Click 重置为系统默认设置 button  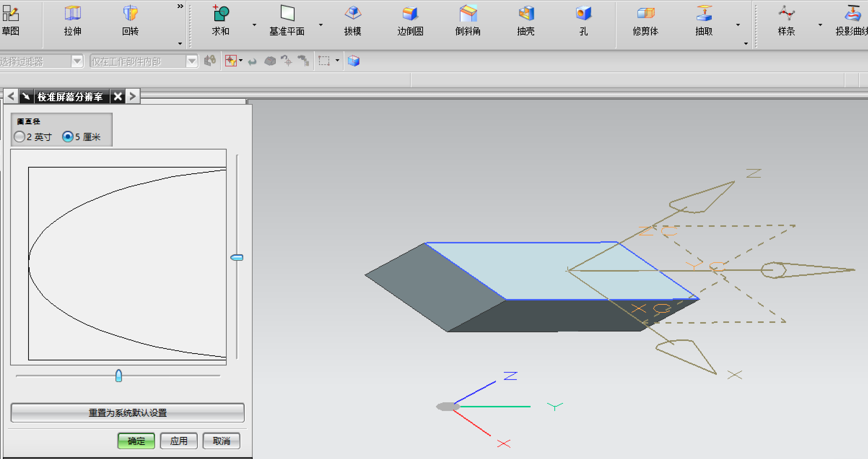coord(128,412)
